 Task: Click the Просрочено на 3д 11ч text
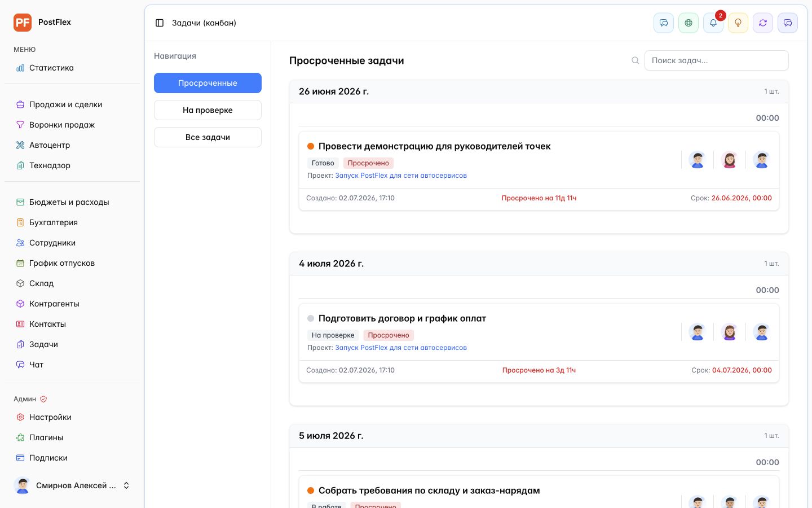pyautogui.click(x=539, y=370)
